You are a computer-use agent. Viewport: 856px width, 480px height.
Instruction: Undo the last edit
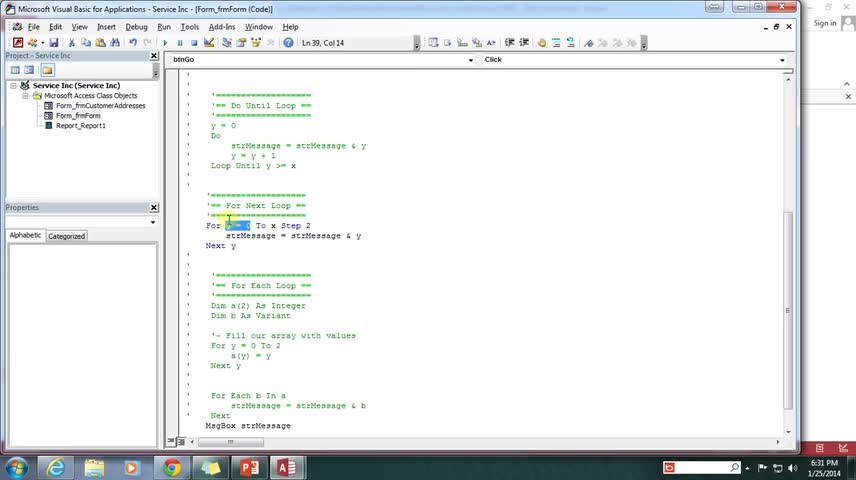point(133,43)
